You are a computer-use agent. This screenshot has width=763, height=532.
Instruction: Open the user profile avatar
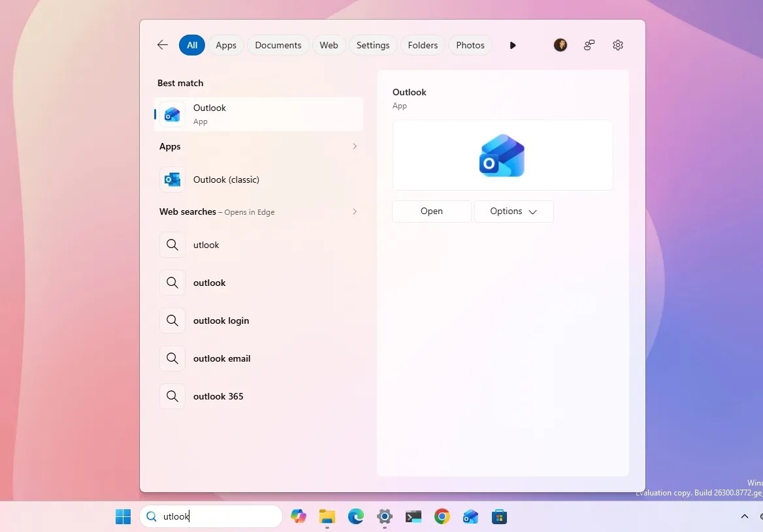tap(560, 45)
